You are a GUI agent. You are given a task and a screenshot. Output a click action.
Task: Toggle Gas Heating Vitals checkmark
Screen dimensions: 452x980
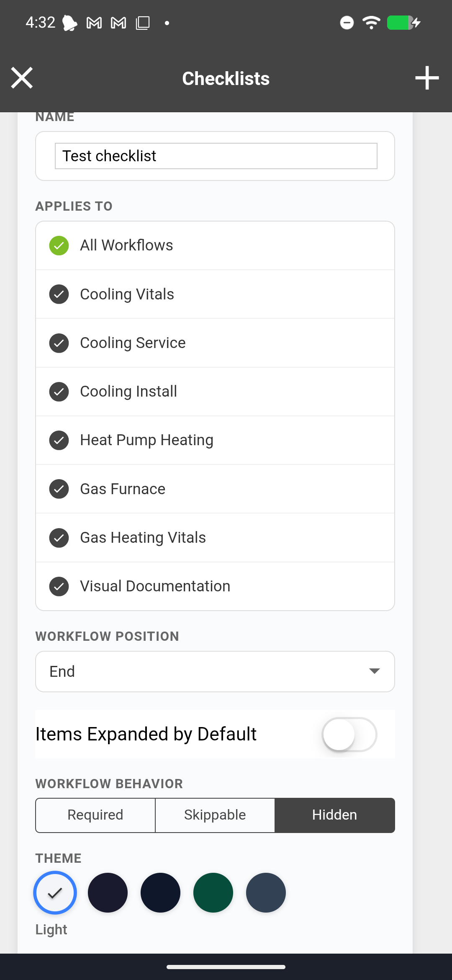coord(59,538)
